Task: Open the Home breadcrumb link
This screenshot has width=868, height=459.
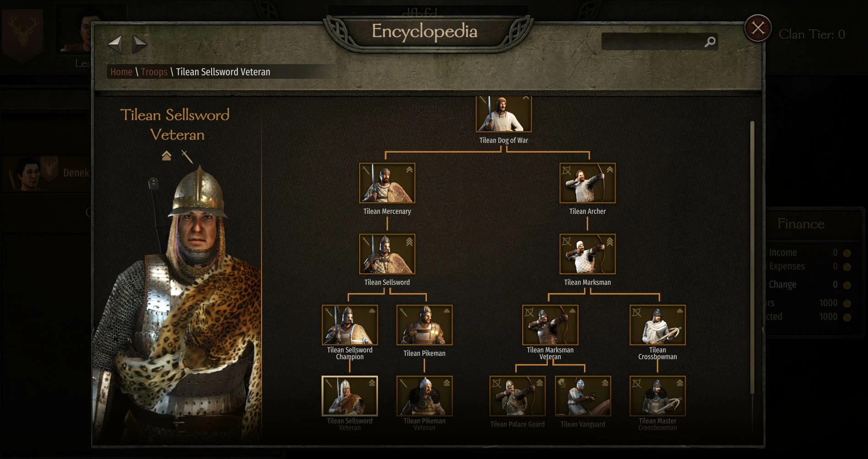Action: [121, 72]
